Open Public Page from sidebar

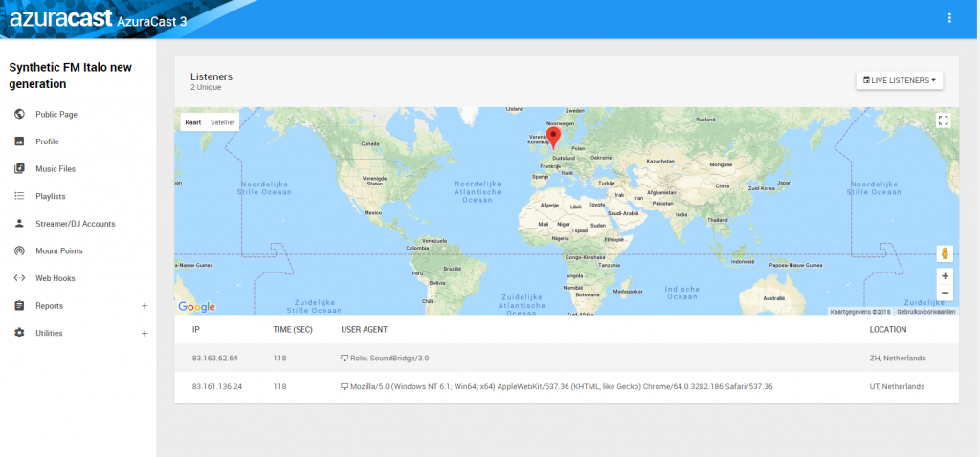(56, 115)
